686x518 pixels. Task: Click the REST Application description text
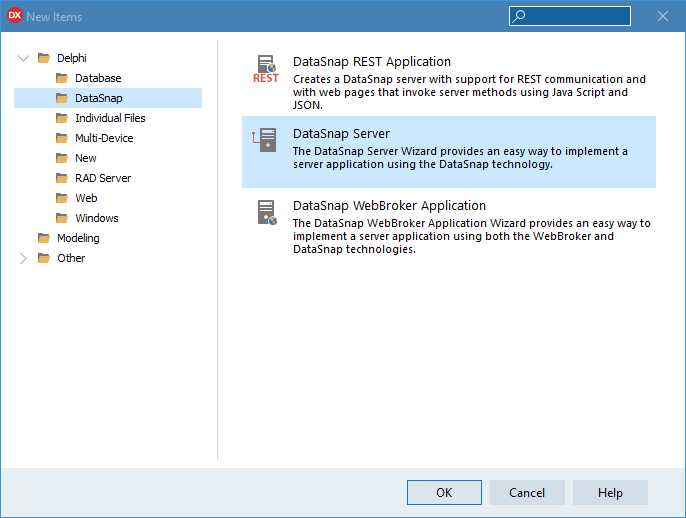469,92
